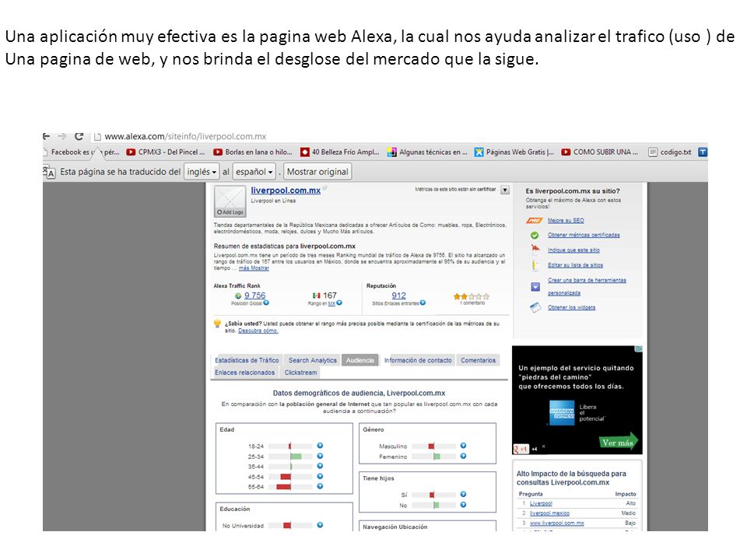Open the Borlas en lana o hilo bookmark
The width and height of the screenshot is (747, 560).
[x=253, y=152]
